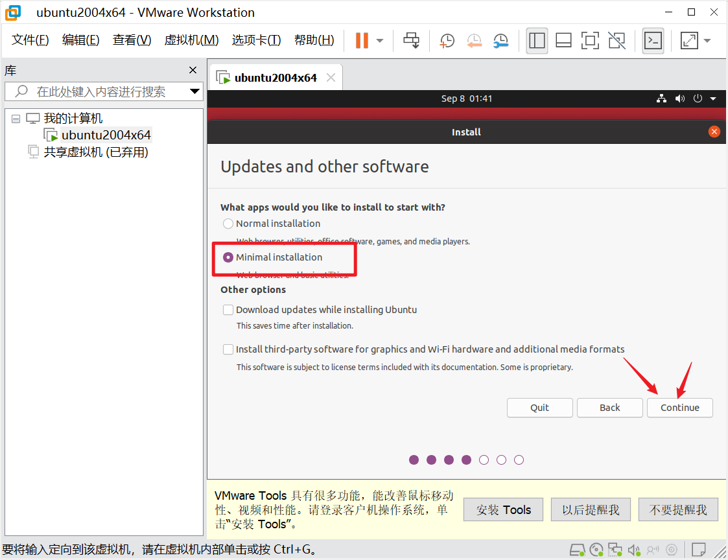Toggle the thumbnail bar view icon
The width and height of the screenshot is (728, 560).
click(x=563, y=41)
